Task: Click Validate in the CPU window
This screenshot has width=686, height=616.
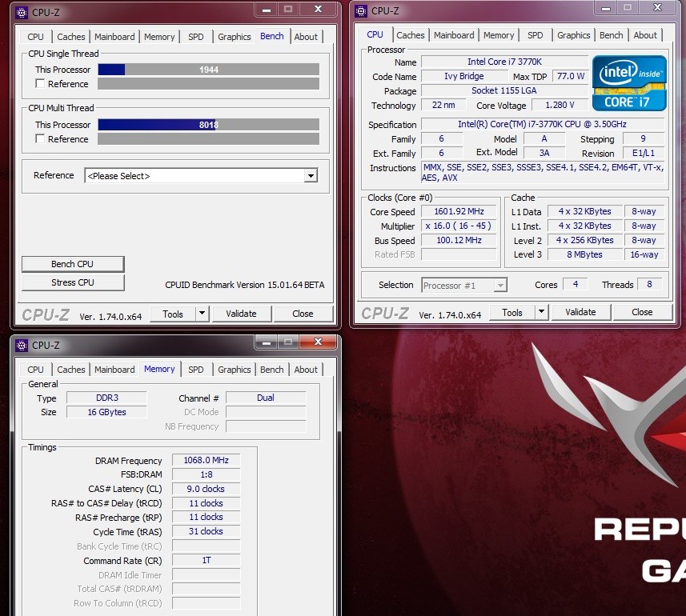Action: pyautogui.click(x=580, y=312)
